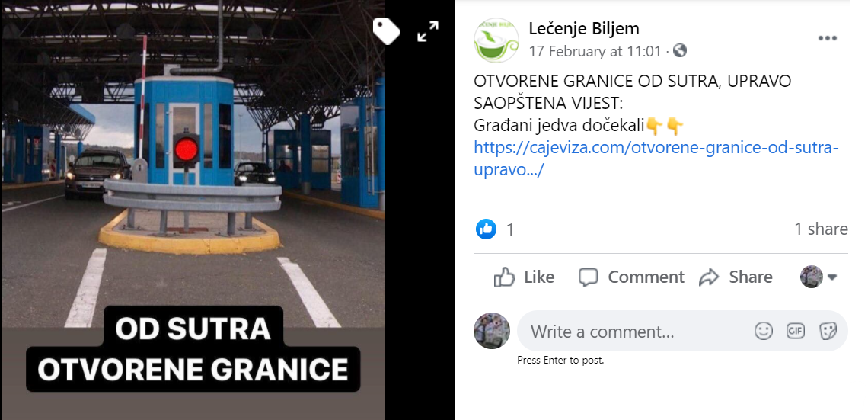Click the public globe privacy icon
Viewport: 868px width, 420px height.
(x=680, y=51)
